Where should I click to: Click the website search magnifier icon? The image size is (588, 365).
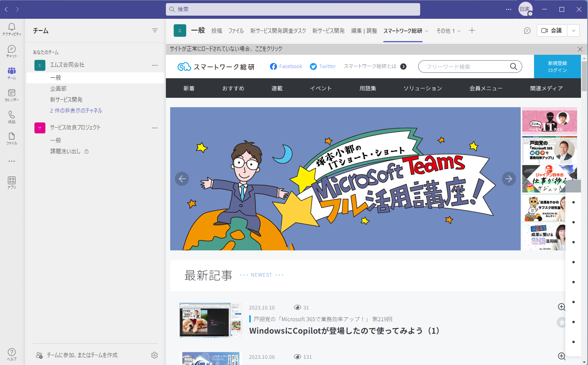514,67
